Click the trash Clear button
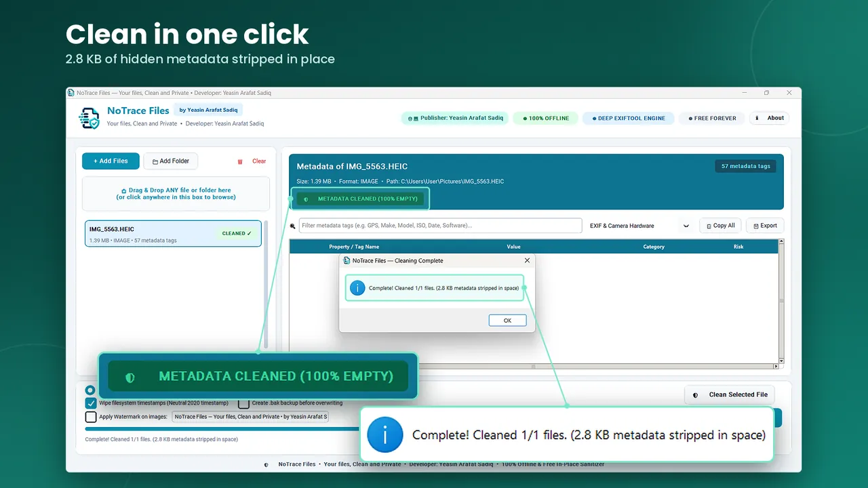 [252, 161]
